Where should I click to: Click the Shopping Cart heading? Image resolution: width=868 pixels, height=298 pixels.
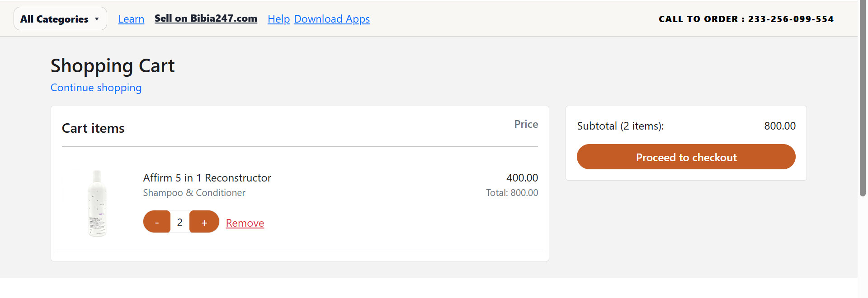point(113,66)
